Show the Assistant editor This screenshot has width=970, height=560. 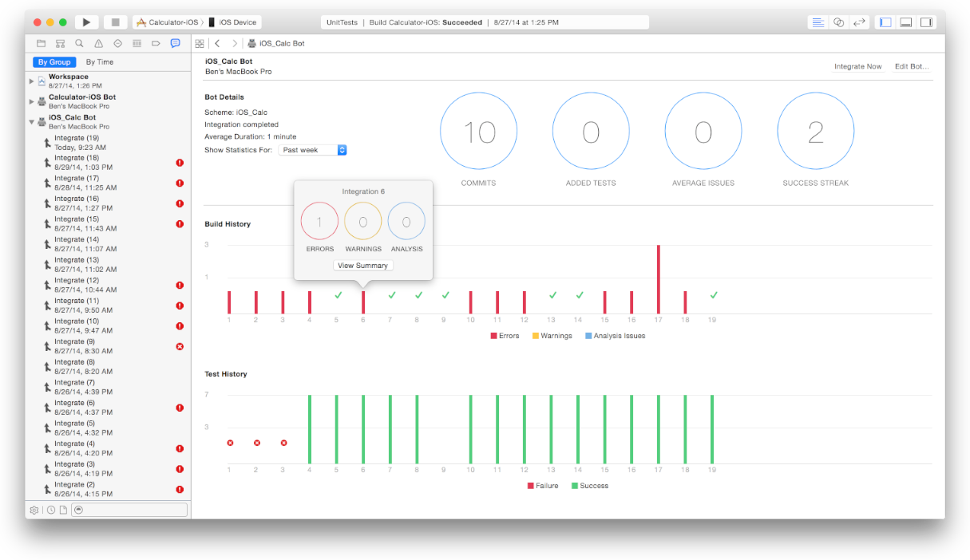click(x=838, y=22)
